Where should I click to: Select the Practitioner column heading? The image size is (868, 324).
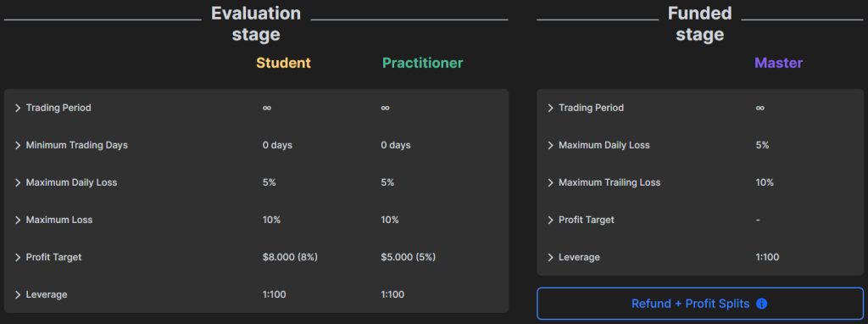point(422,63)
